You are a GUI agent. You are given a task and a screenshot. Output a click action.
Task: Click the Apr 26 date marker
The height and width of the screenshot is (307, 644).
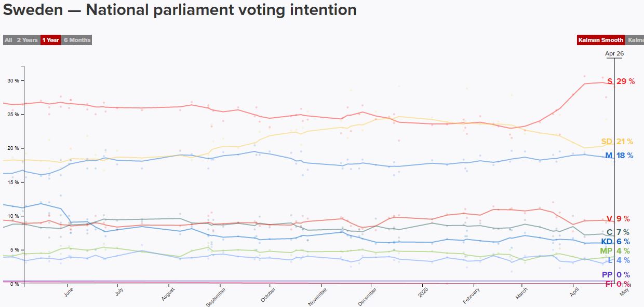click(614, 53)
